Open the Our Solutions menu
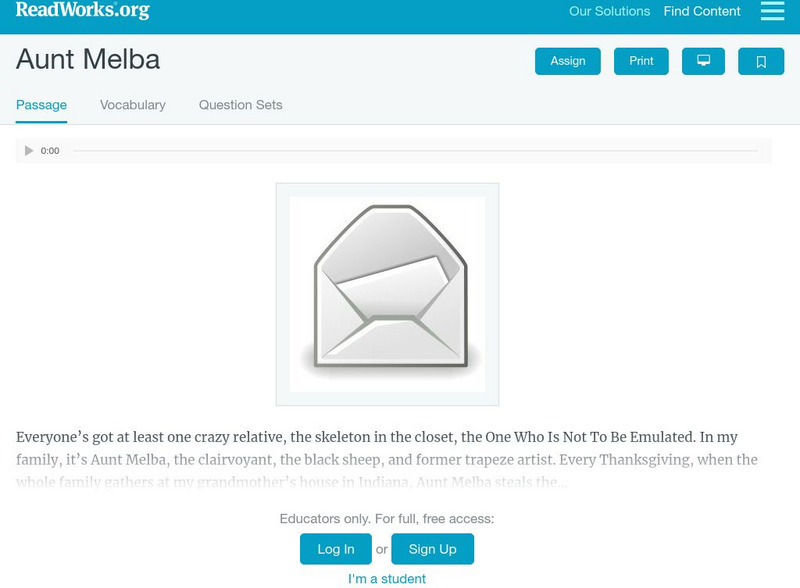Screen dimensions: 800x588 609,12
